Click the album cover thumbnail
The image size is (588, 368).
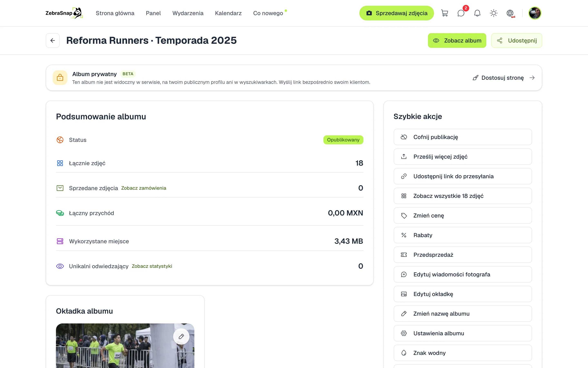(125, 346)
